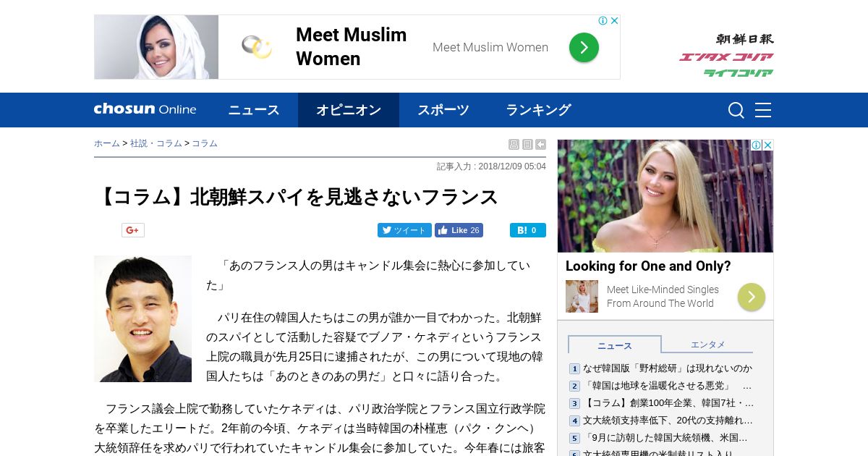Click green arrow on Meet Muslim Women ad
This screenshot has width=868, height=456.
point(584,48)
